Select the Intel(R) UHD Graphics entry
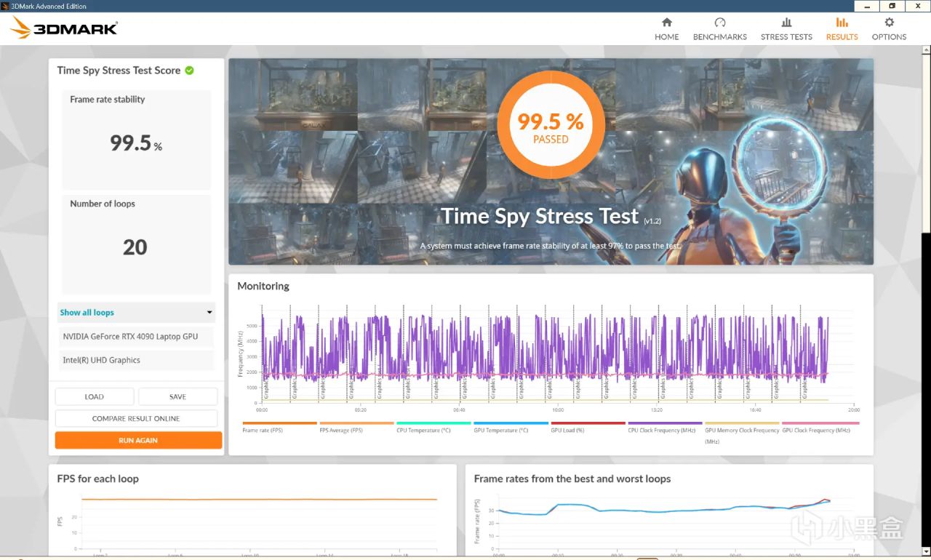The image size is (931, 560). point(136,360)
